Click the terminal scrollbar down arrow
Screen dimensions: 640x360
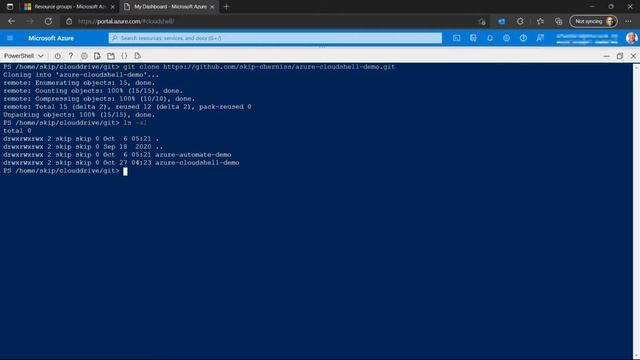click(x=636, y=356)
